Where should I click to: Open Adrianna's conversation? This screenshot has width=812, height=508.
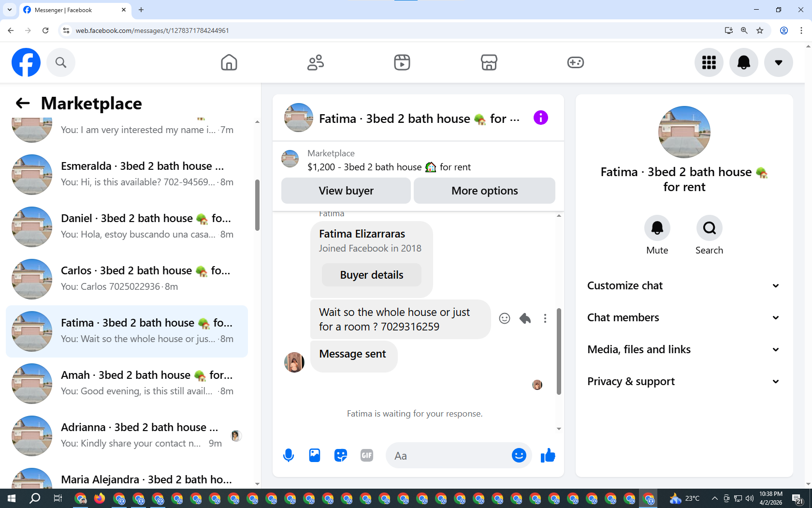pyautogui.click(x=127, y=436)
